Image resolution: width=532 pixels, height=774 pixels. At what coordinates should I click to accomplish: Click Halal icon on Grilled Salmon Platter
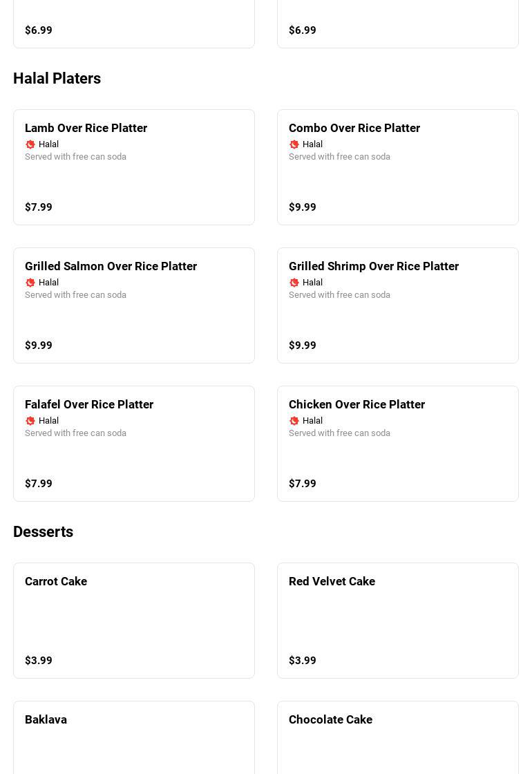(x=30, y=283)
